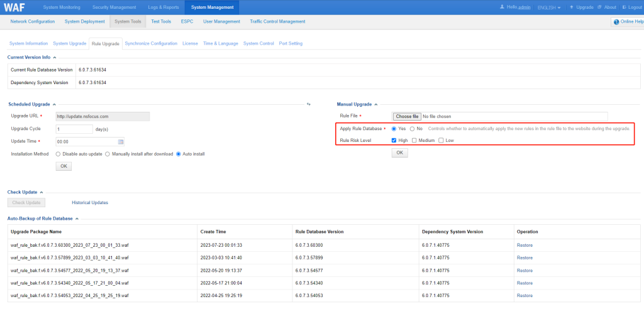644x314 pixels.
Task: Click the Online Help question mark icon
Action: (x=616, y=22)
